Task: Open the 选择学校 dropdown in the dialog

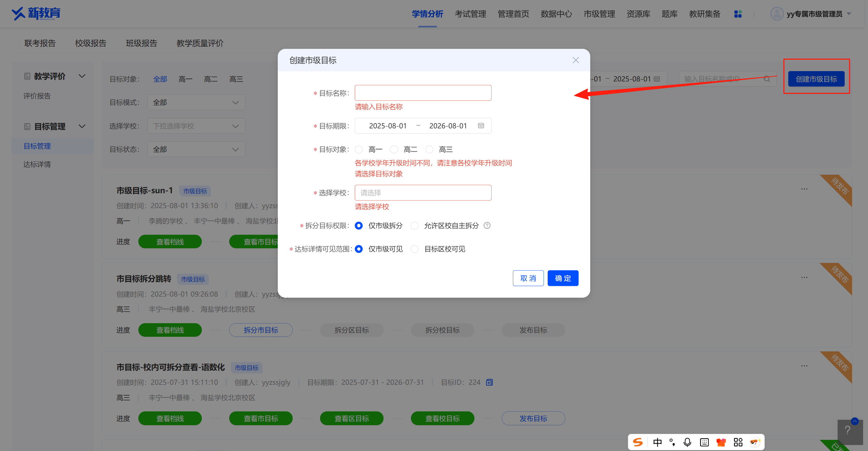Action: point(423,193)
